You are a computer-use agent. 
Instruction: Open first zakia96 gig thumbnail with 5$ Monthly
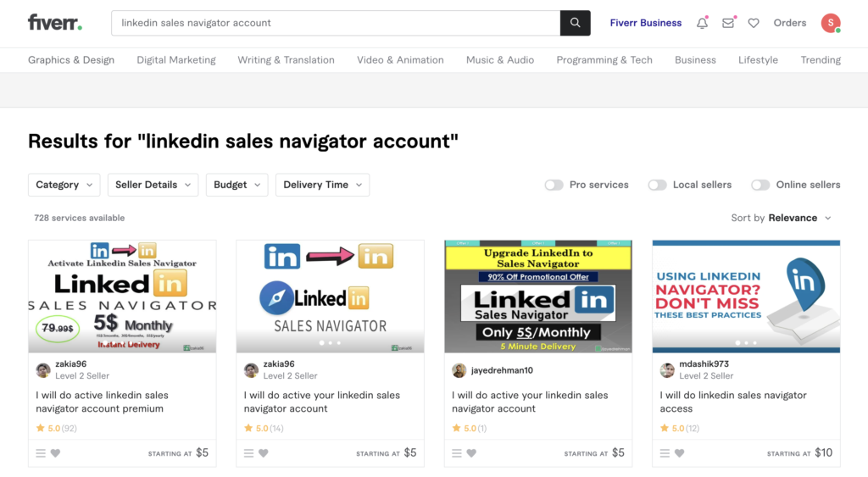122,297
